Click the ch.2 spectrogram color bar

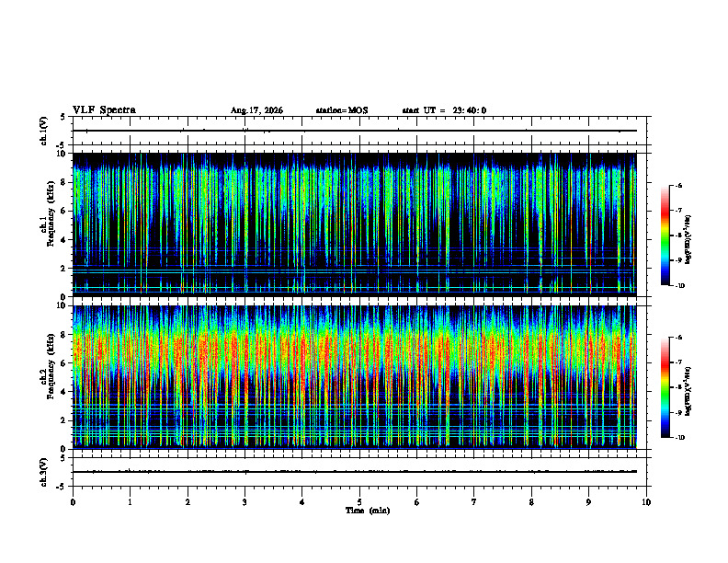tap(665, 387)
